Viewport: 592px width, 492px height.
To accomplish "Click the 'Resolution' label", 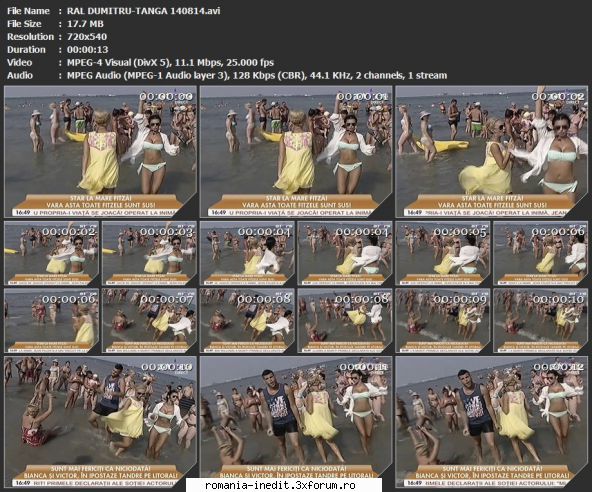I will point(31,37).
